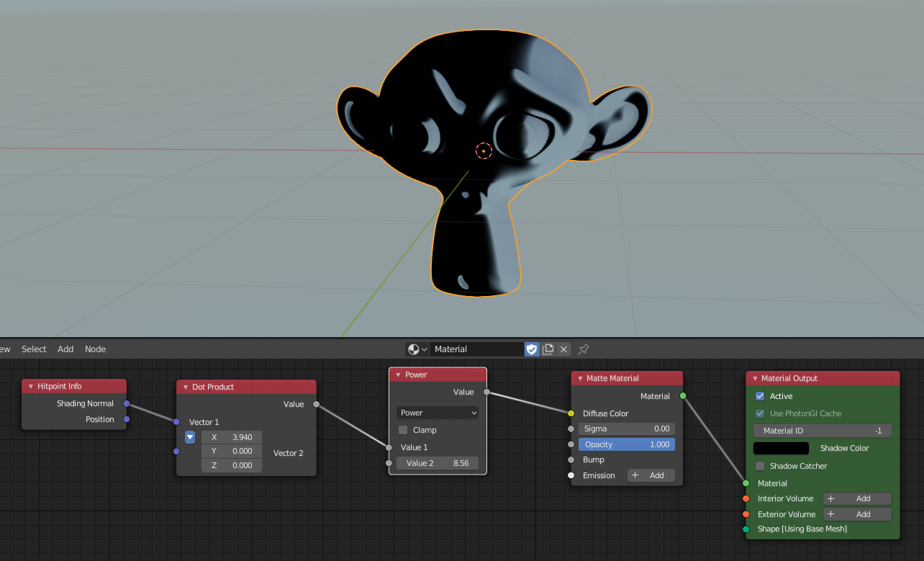
Task: Click Add button for Interior Volume
Action: tap(856, 498)
